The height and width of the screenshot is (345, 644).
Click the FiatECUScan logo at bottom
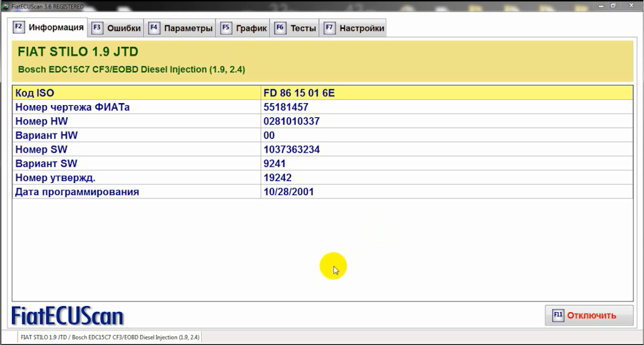pyautogui.click(x=68, y=316)
